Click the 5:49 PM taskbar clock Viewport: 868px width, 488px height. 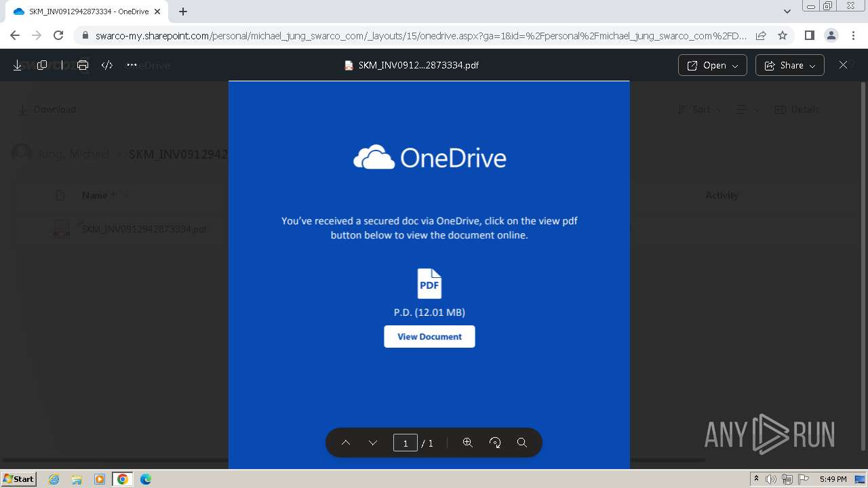[833, 479]
